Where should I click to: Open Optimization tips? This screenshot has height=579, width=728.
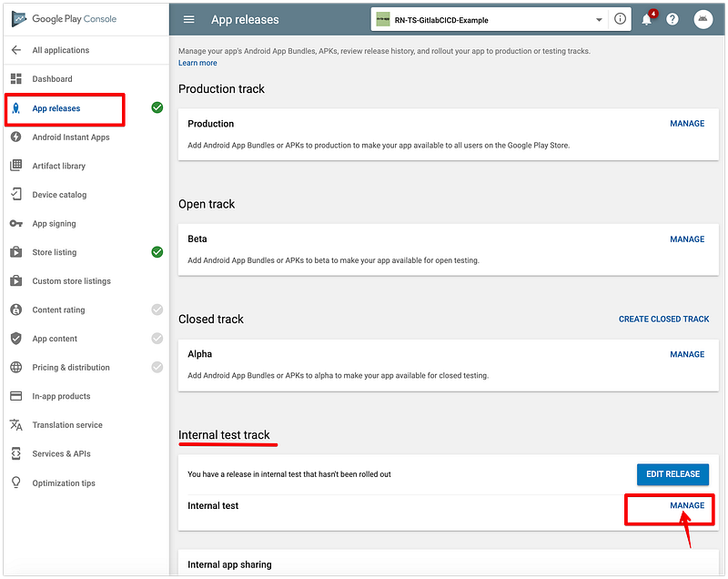coord(64,482)
